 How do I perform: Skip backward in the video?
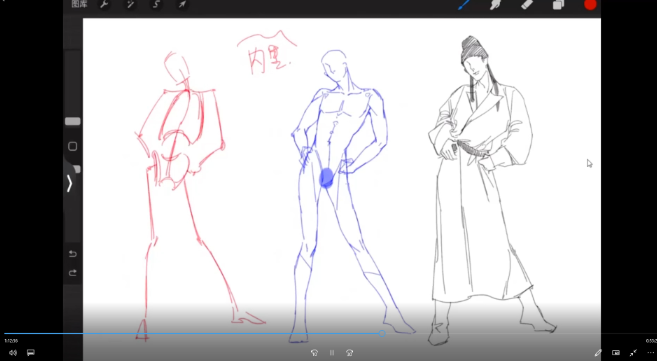[314, 353]
